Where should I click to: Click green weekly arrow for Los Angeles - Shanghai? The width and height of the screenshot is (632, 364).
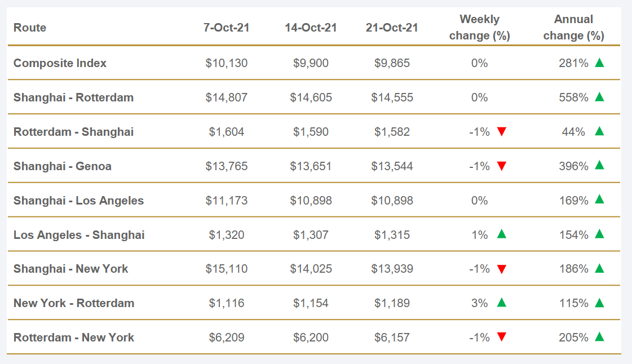pyautogui.click(x=502, y=234)
